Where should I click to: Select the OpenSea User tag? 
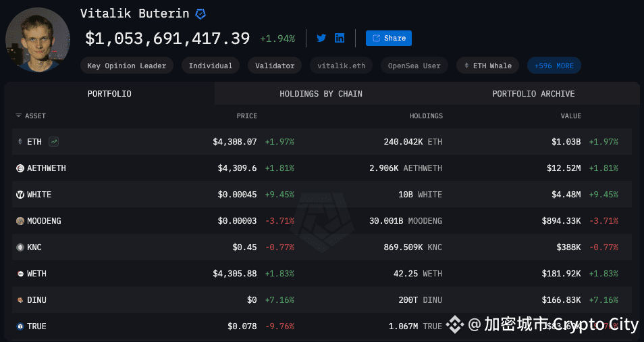pyautogui.click(x=414, y=66)
